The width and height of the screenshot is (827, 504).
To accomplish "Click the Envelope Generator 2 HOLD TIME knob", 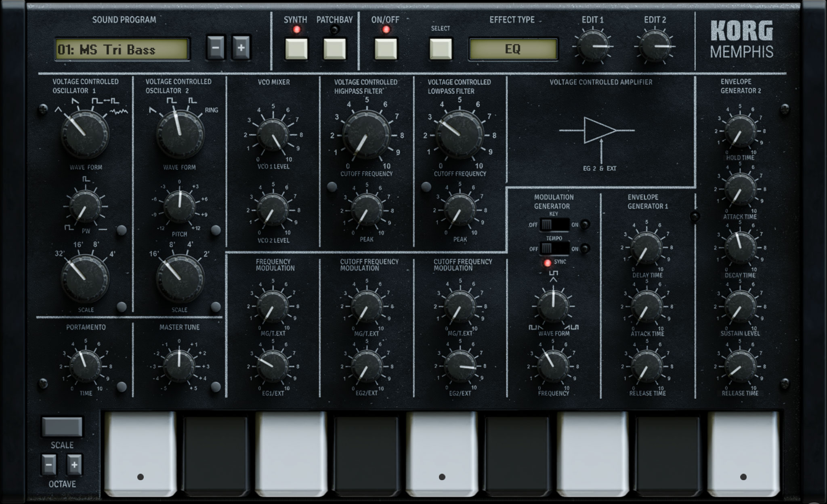I will click(740, 131).
